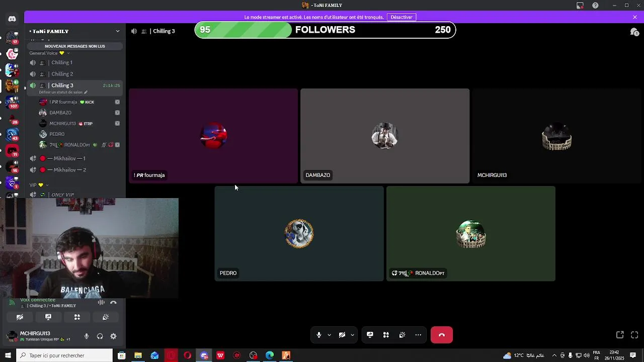The image size is (644, 362).
Task: Focus the PEDRO video tile
Action: 299,234
